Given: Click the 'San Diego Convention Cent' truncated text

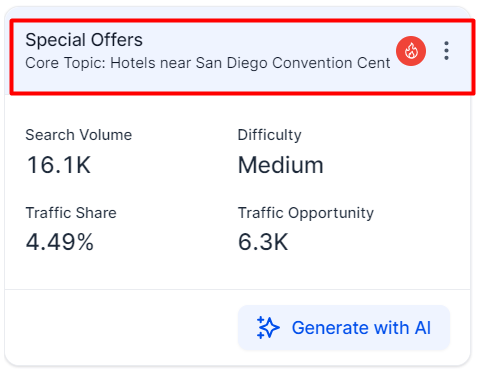Looking at the screenshot, I should pos(293,63).
